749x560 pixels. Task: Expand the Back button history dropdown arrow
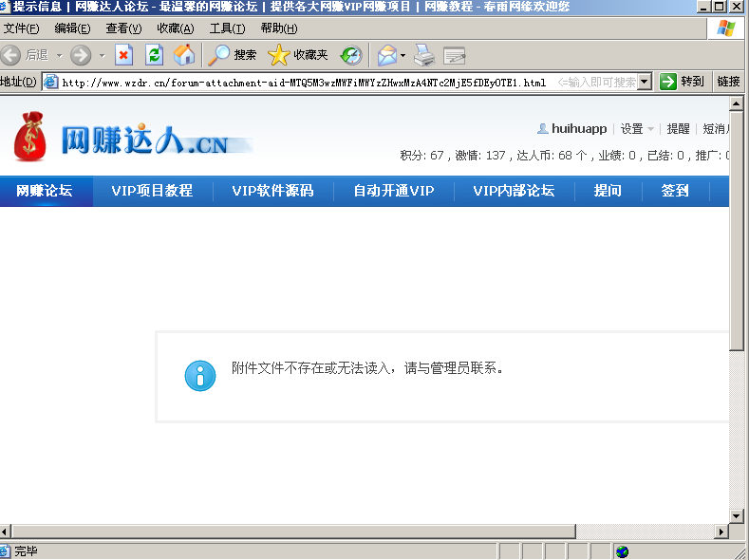tap(59, 55)
